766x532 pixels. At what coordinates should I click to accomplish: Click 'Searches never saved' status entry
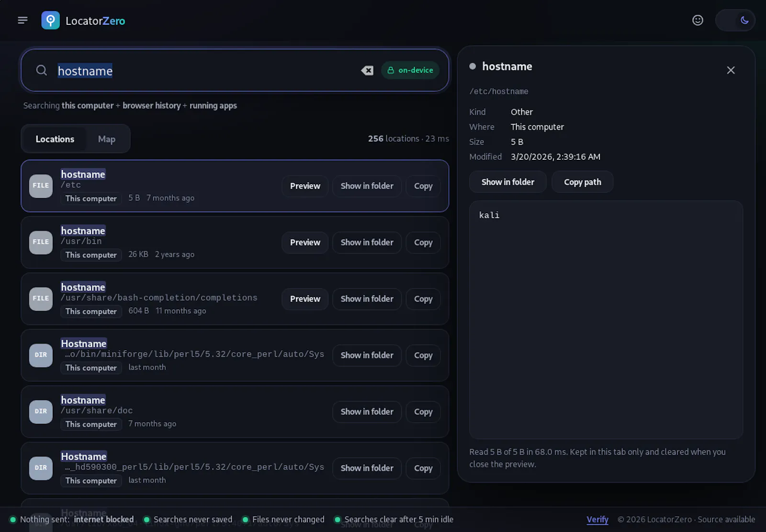188,520
